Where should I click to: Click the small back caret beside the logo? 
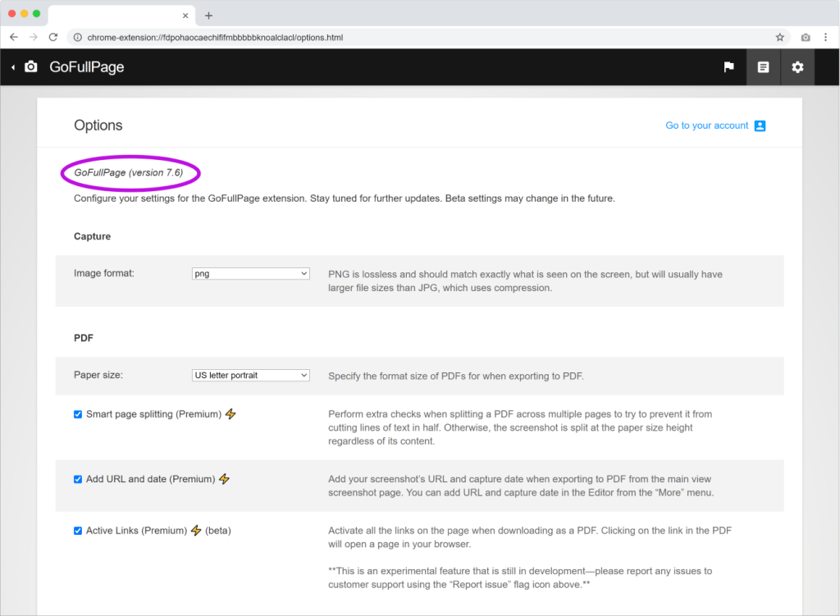point(13,67)
